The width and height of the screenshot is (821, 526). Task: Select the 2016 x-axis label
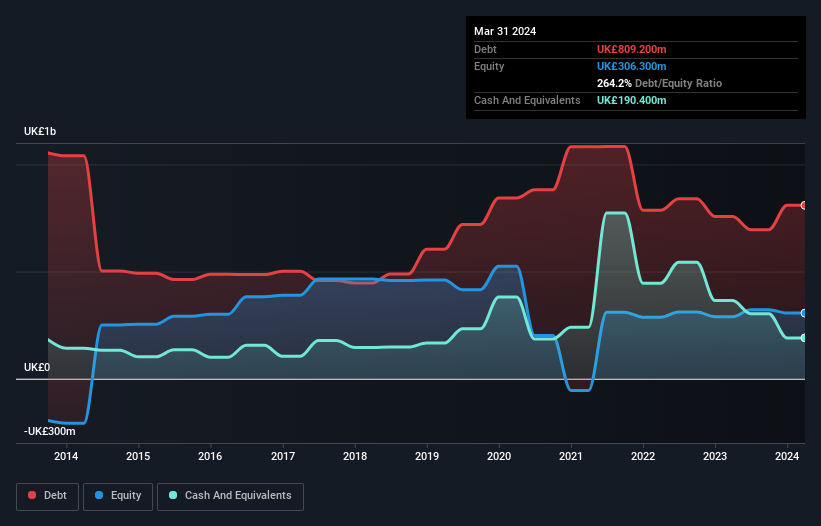pyautogui.click(x=210, y=456)
